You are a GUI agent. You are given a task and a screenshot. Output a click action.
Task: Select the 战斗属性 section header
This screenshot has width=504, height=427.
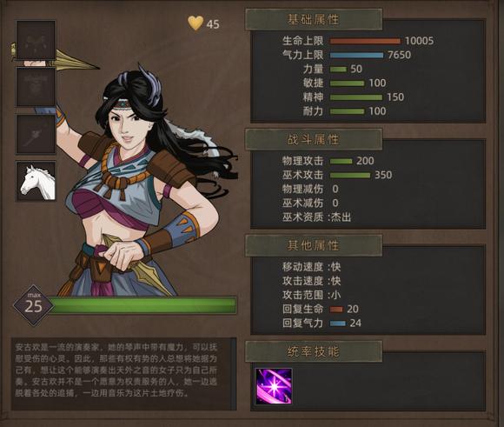click(314, 139)
